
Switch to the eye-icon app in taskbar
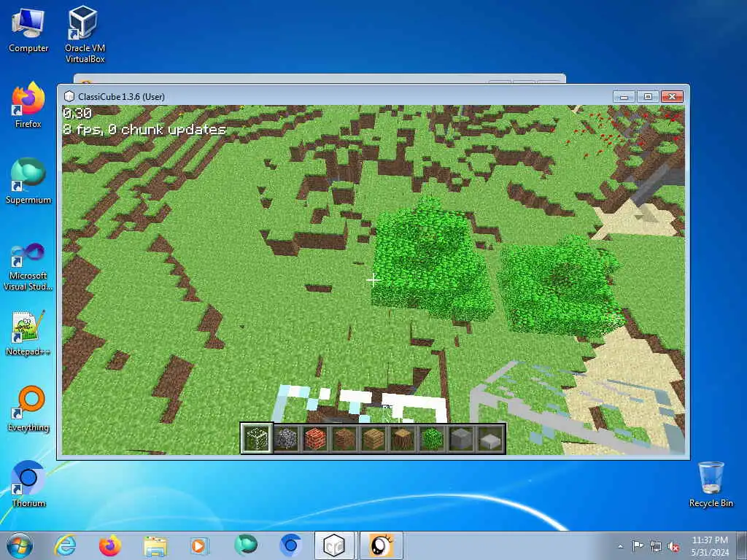(381, 545)
